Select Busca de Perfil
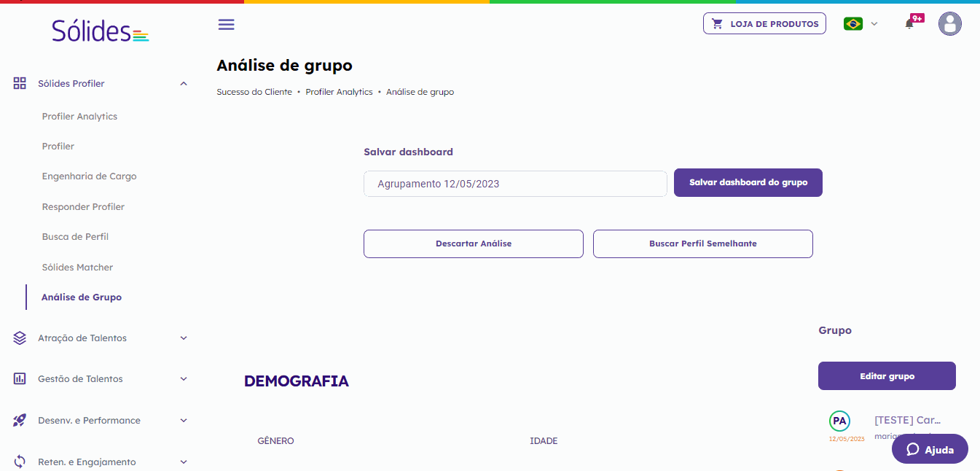 tap(75, 237)
